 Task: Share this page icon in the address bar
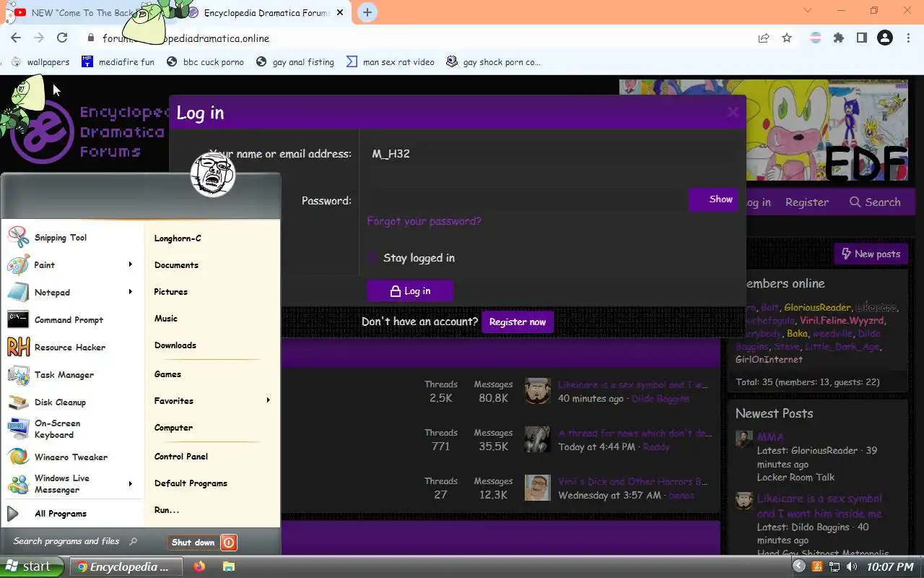[x=764, y=38]
